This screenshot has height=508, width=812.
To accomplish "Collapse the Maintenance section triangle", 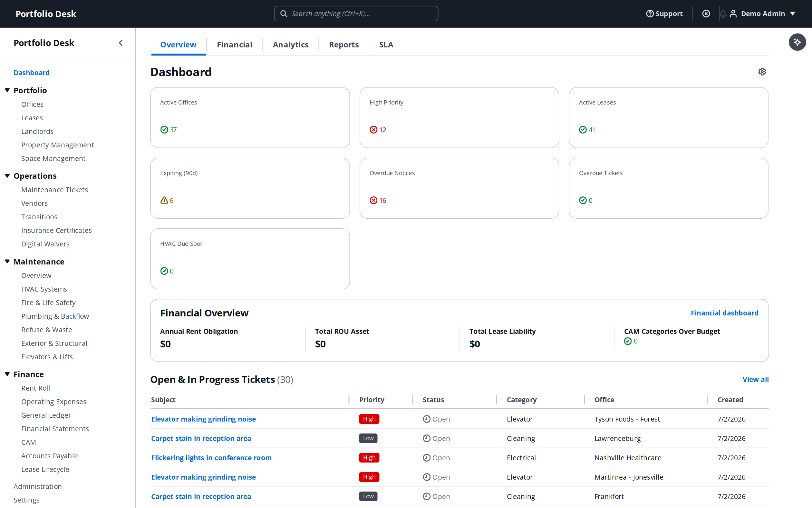I will pos(7,261).
